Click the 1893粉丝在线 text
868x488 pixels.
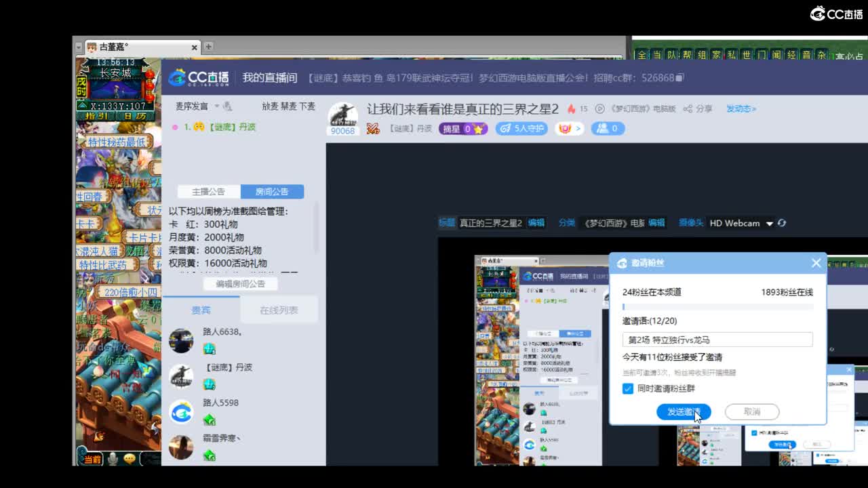(787, 292)
